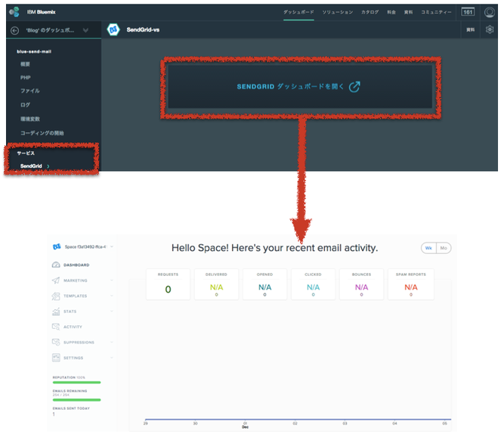This screenshot has width=504, height=437.
Task: Open the コミュニティー top menu item
Action: (x=436, y=12)
